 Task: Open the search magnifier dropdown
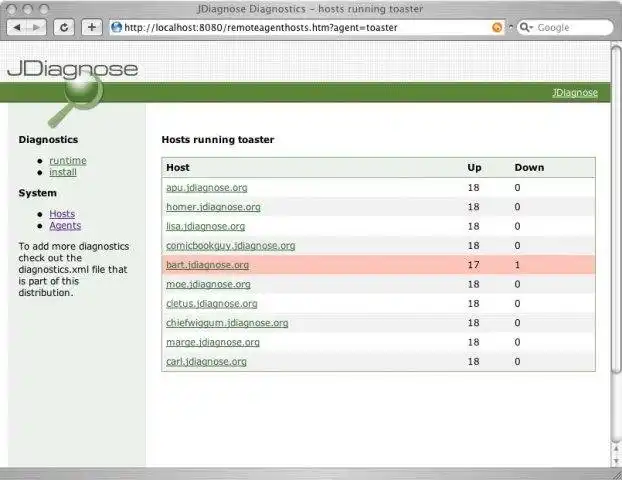(526, 27)
